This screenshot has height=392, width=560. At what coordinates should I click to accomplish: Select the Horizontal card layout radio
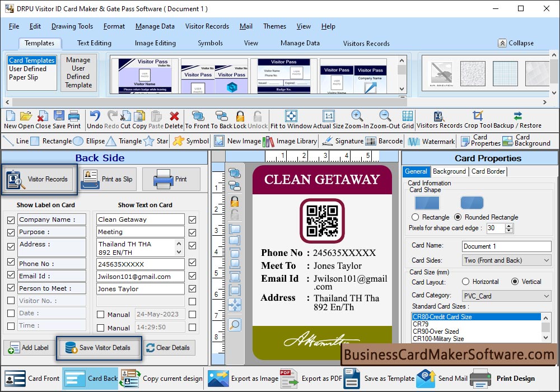(x=465, y=281)
